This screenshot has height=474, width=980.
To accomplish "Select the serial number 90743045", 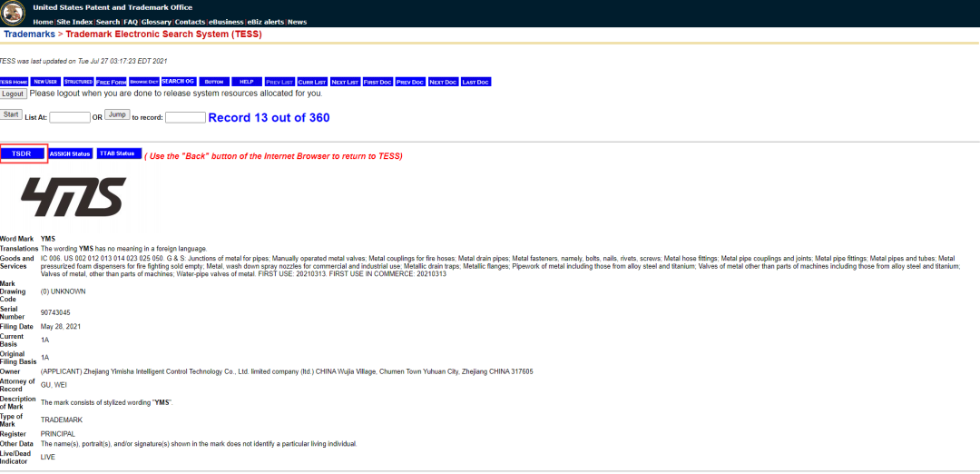I will [55, 312].
